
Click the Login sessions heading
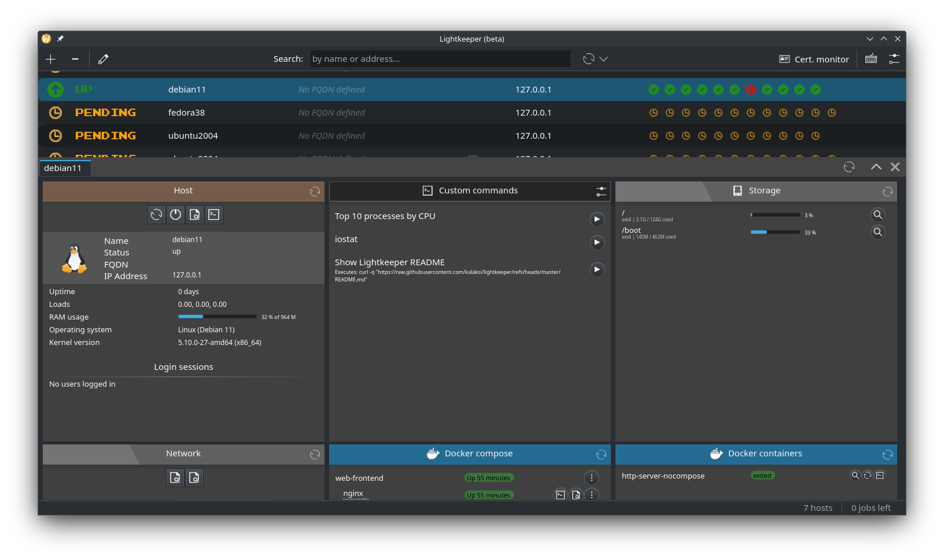[x=183, y=367]
